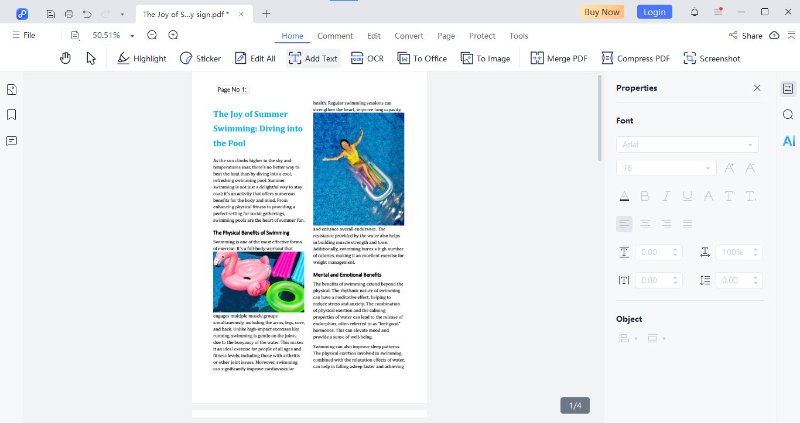Screen dimensions: 800x423
Task: Select the Hand tool
Action: [x=65, y=58]
